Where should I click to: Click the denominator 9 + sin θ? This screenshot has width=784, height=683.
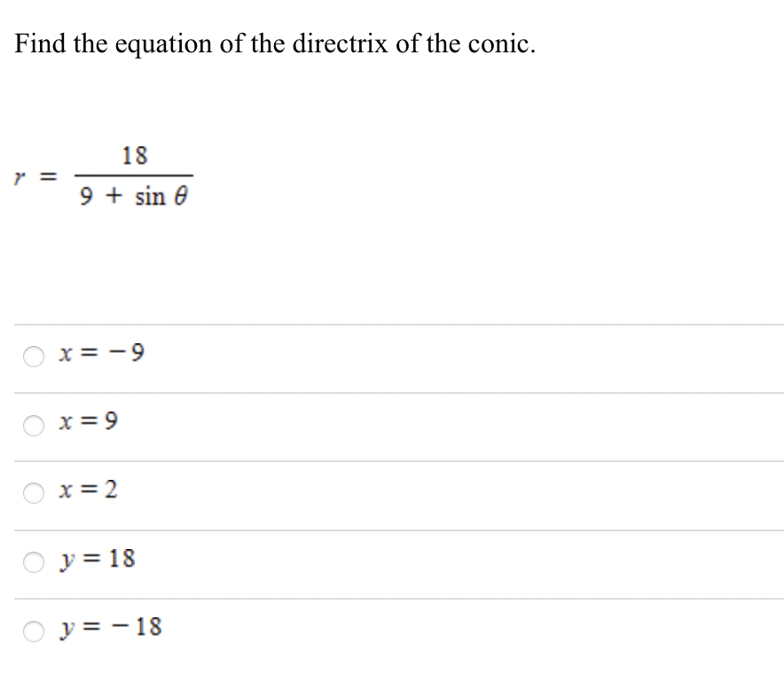134,196
